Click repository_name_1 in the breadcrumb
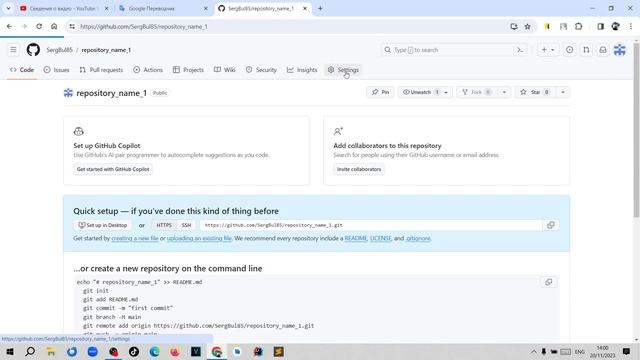 pos(106,50)
